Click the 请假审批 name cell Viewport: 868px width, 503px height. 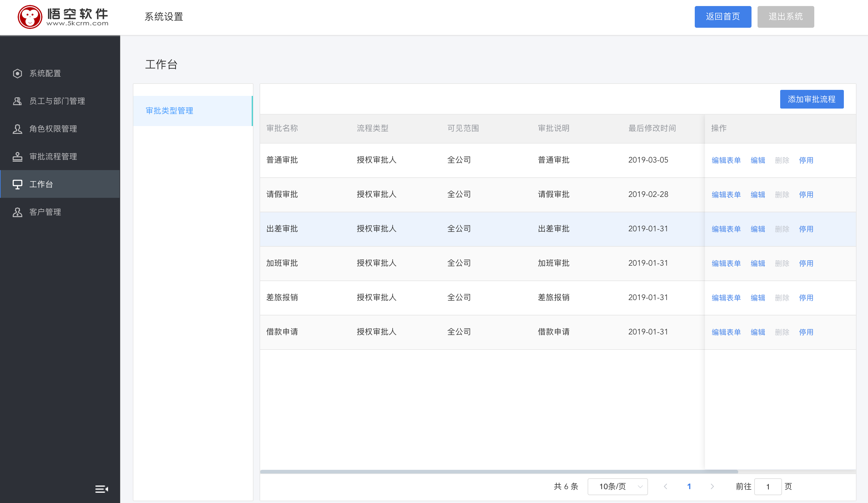point(282,195)
